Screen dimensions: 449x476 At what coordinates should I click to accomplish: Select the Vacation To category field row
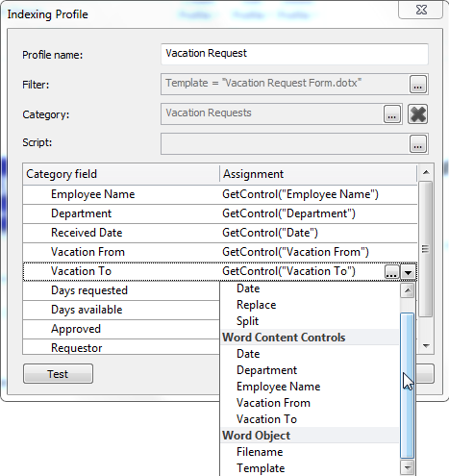(x=121, y=271)
